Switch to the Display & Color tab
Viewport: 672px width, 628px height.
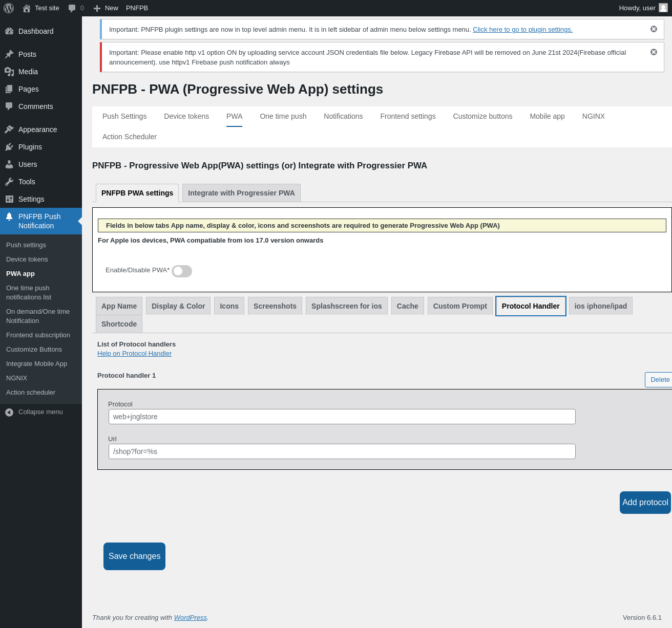pos(178,306)
